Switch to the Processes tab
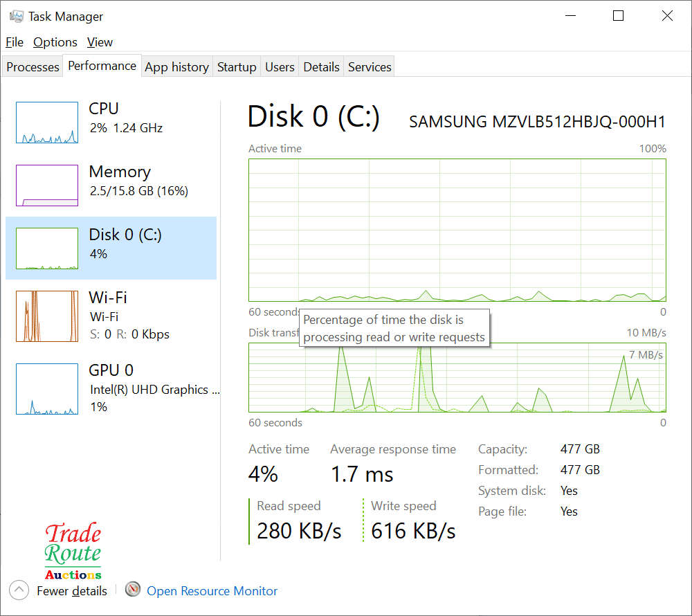Viewport: 692px width, 616px height. [33, 67]
